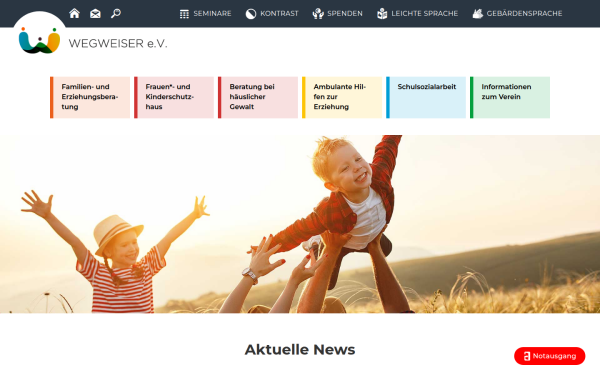Click the colorful Wegweiser W logo

point(39,41)
